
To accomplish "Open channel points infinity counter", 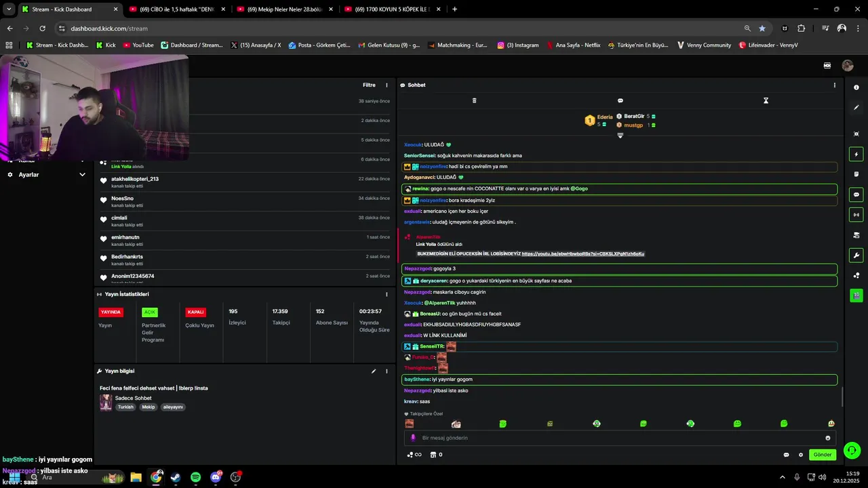I will coord(414,455).
